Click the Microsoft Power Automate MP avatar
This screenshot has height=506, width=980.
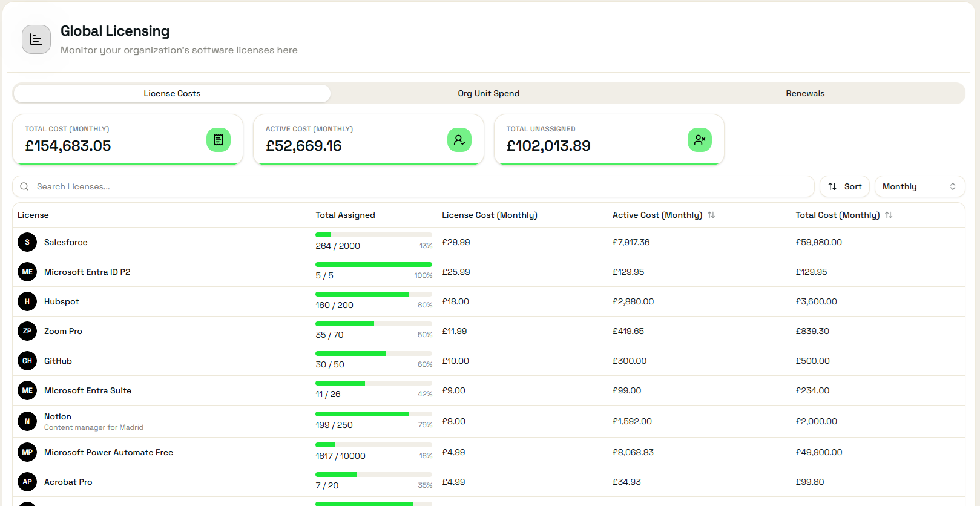click(27, 452)
